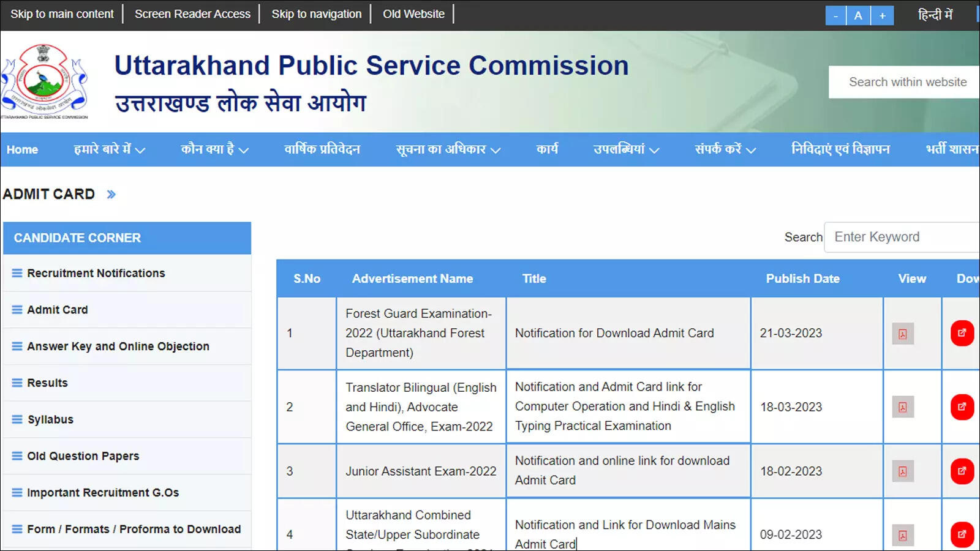Click Junior Assistant Exam-2022 advertisement cell
Screen dimensions: 980x551
pyautogui.click(x=421, y=471)
